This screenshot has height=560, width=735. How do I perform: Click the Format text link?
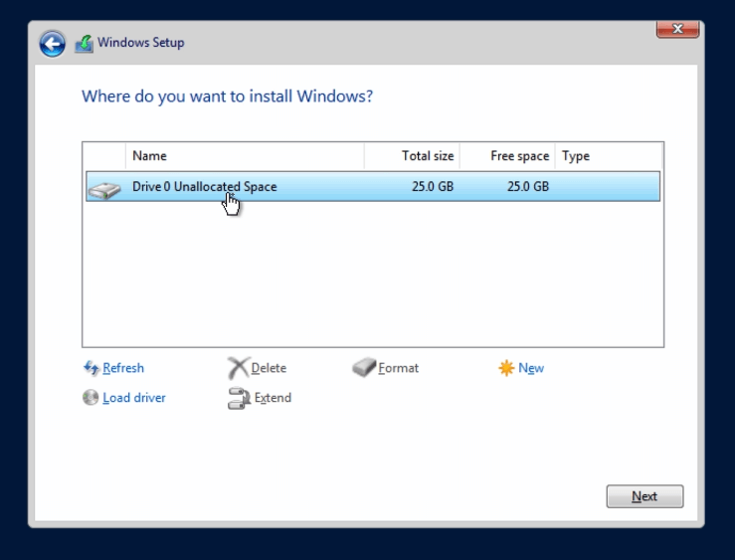(x=399, y=368)
